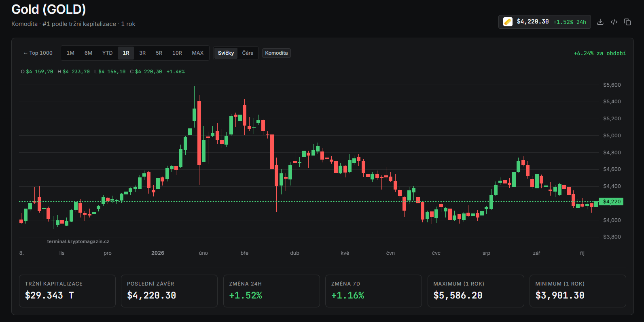Click the terminal.kryptomagazin.cz watermark link
644x322 pixels.
point(78,241)
